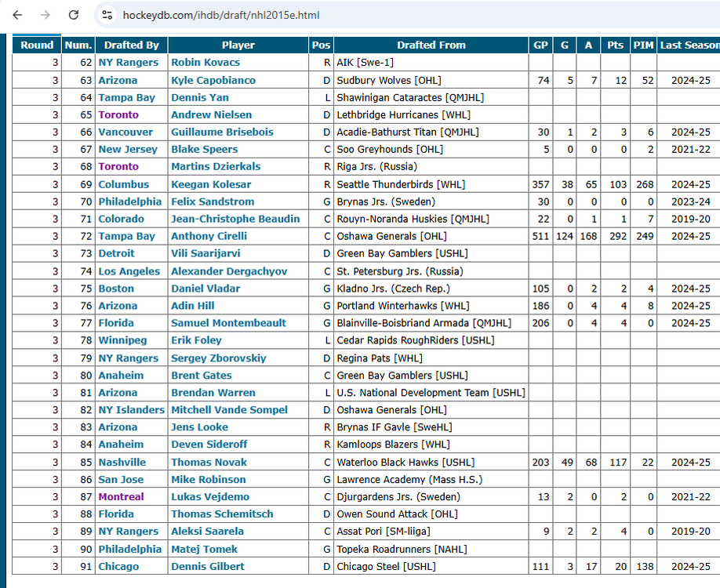The height and width of the screenshot is (588, 720).
Task: Click the browser back arrow
Action: click(x=17, y=15)
